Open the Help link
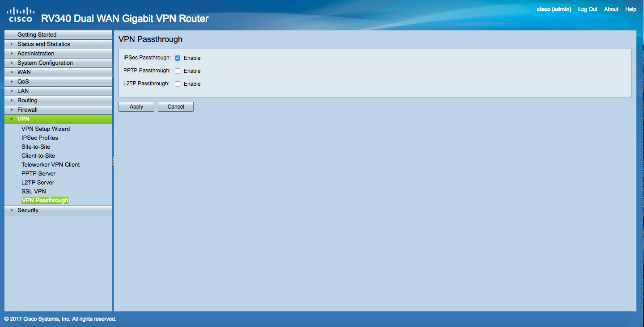Screen dimensions: 644x327 631,9
